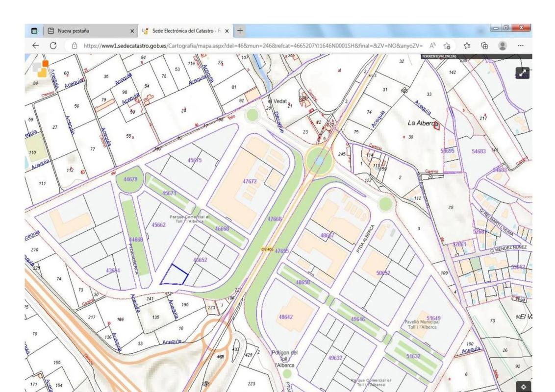
Task: Add this page to favorites
Action: click(x=447, y=46)
